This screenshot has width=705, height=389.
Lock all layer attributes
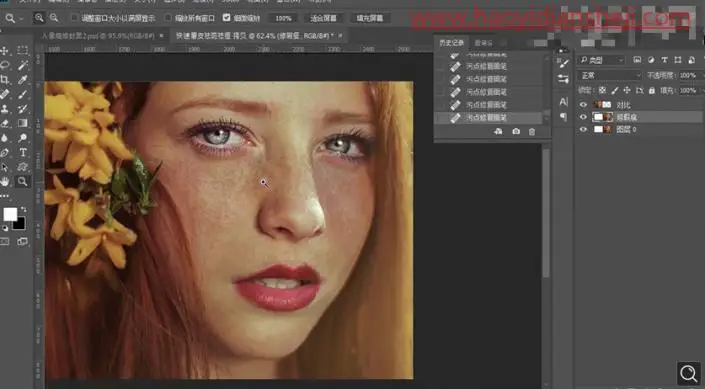[x=651, y=91]
